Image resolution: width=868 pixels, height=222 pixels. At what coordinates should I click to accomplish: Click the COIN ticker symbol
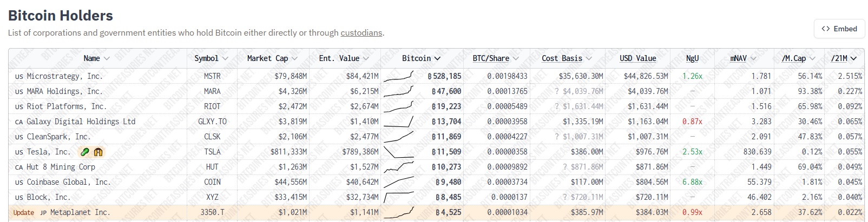pyautogui.click(x=212, y=182)
